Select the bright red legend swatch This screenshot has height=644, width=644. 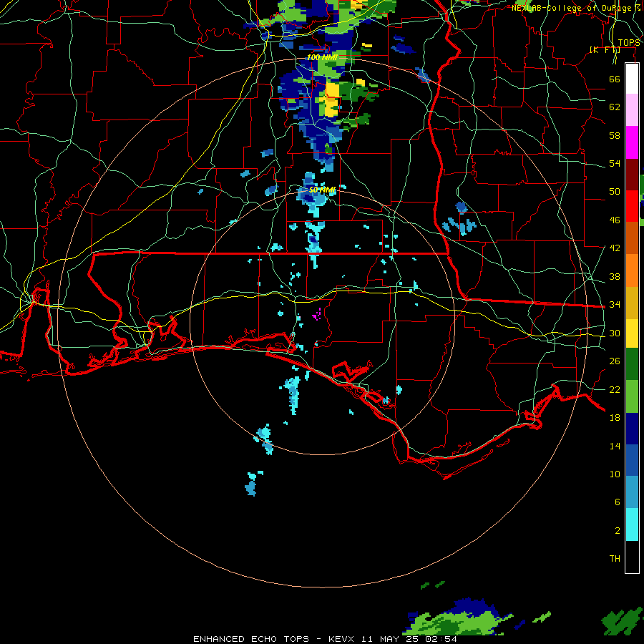pyautogui.click(x=632, y=206)
